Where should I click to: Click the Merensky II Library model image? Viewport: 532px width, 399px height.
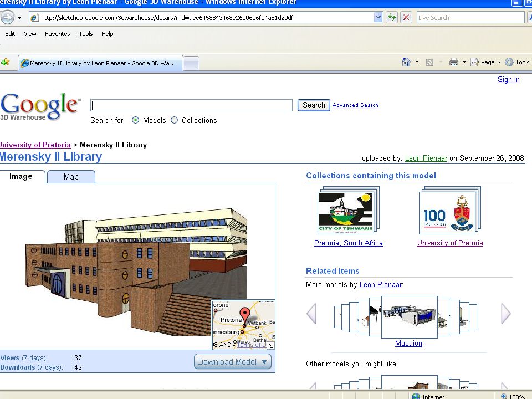[x=136, y=272]
